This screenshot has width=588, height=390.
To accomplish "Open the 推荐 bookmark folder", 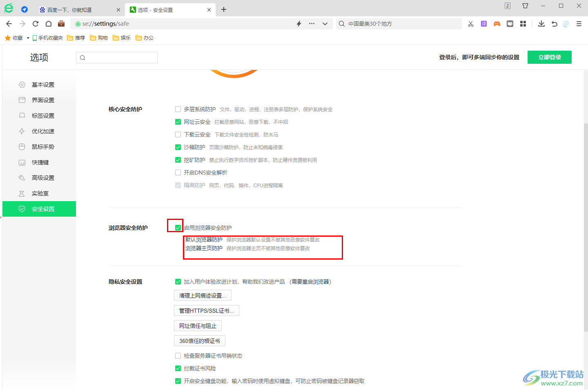I will pyautogui.click(x=76, y=38).
